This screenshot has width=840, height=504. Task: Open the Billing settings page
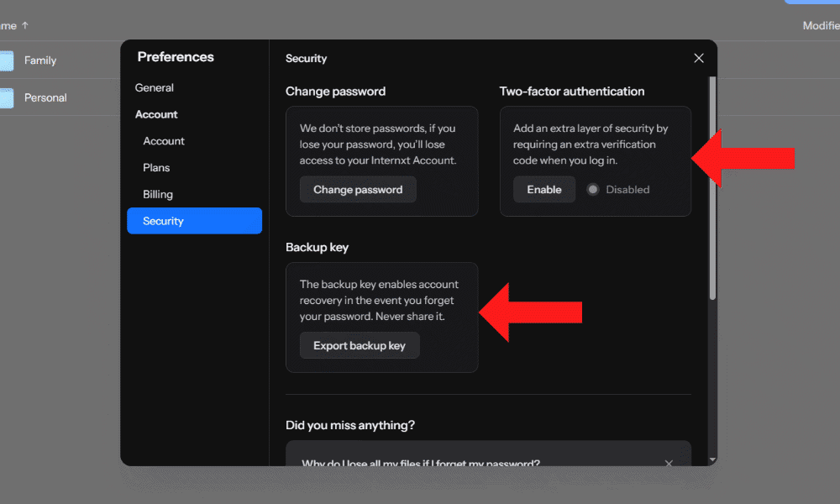point(158,194)
